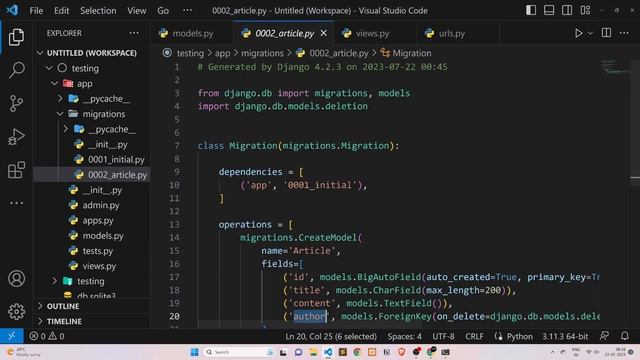Open the terminal taskbar icon

[445, 352]
